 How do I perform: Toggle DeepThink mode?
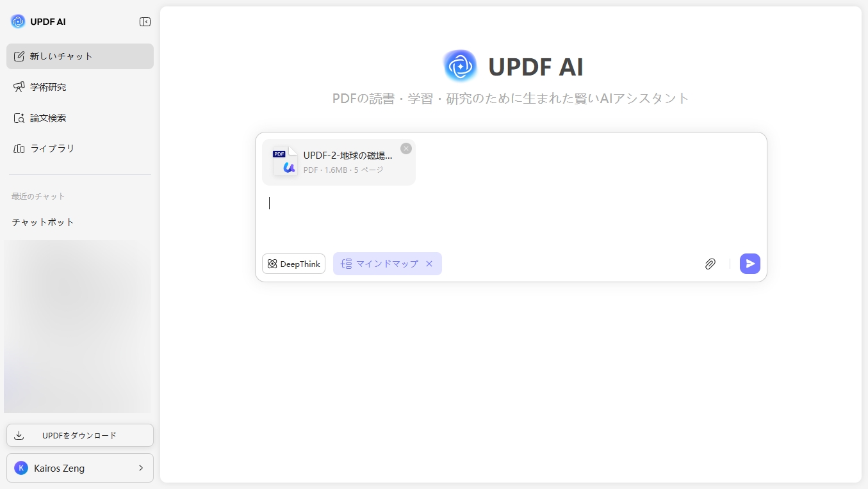coord(293,264)
